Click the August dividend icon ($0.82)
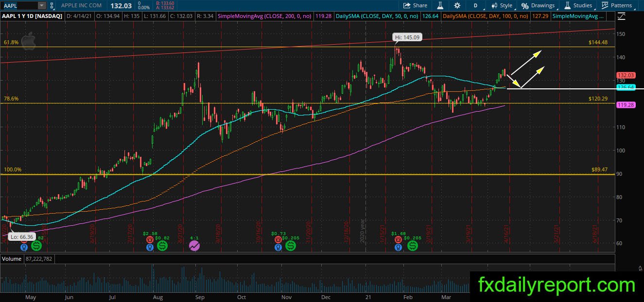 pyautogui.click(x=162, y=246)
